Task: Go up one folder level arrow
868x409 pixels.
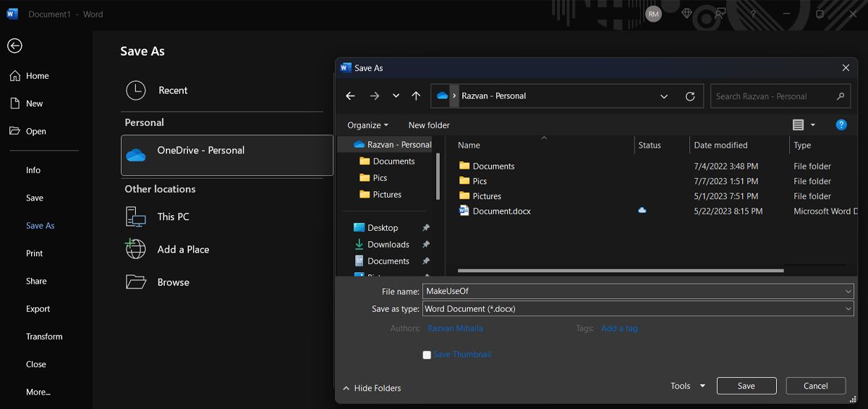Action: (416, 96)
